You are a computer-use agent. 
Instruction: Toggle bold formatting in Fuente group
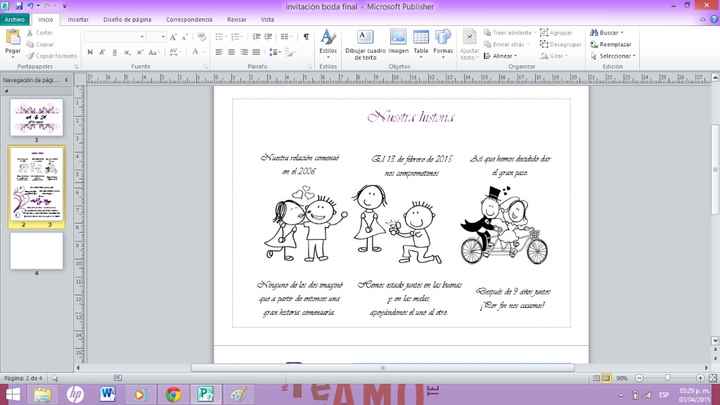pos(90,52)
